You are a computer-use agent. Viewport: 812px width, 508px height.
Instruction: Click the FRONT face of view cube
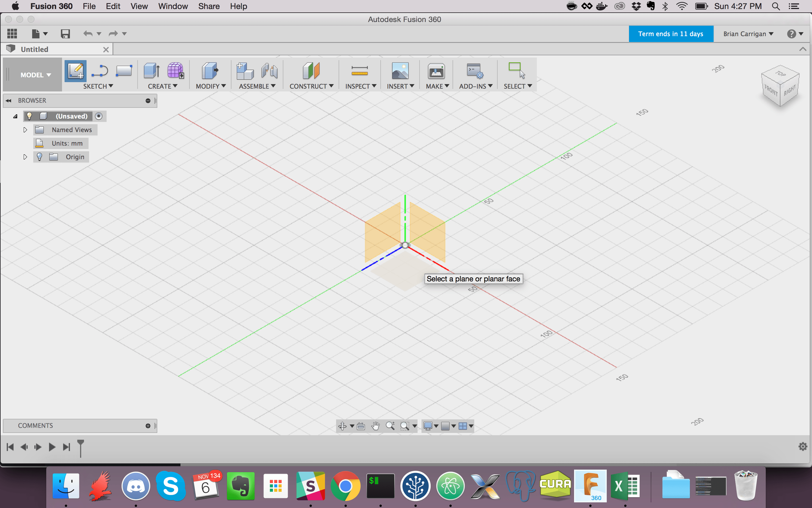pos(771,90)
